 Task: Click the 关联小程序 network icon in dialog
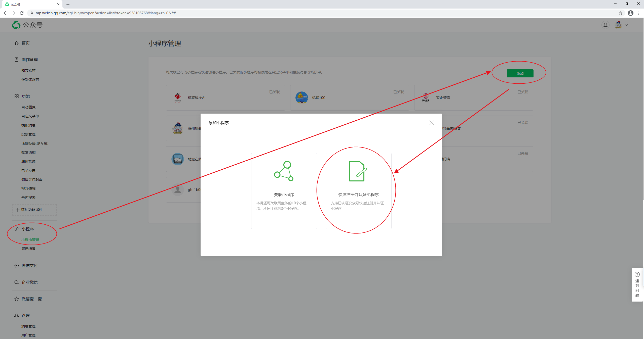[x=284, y=171]
